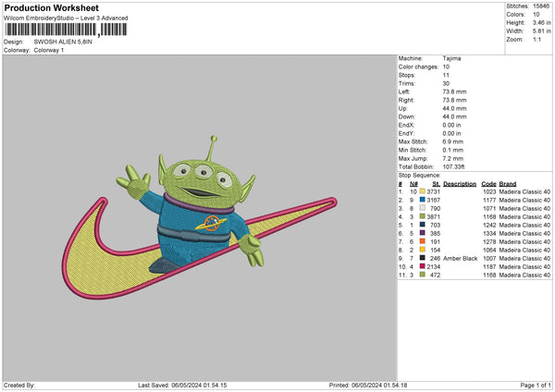Screen dimensions: 555x392
Task: Click the 'N#' column header
Action: pos(413,184)
